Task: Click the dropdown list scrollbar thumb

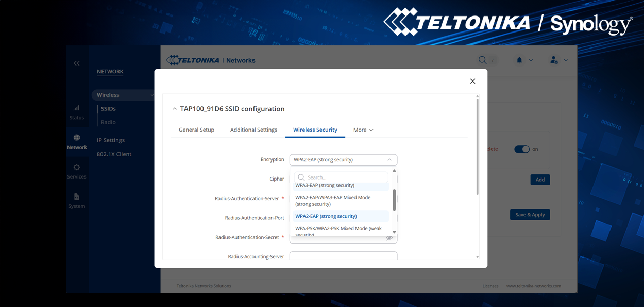Action: 394,200
